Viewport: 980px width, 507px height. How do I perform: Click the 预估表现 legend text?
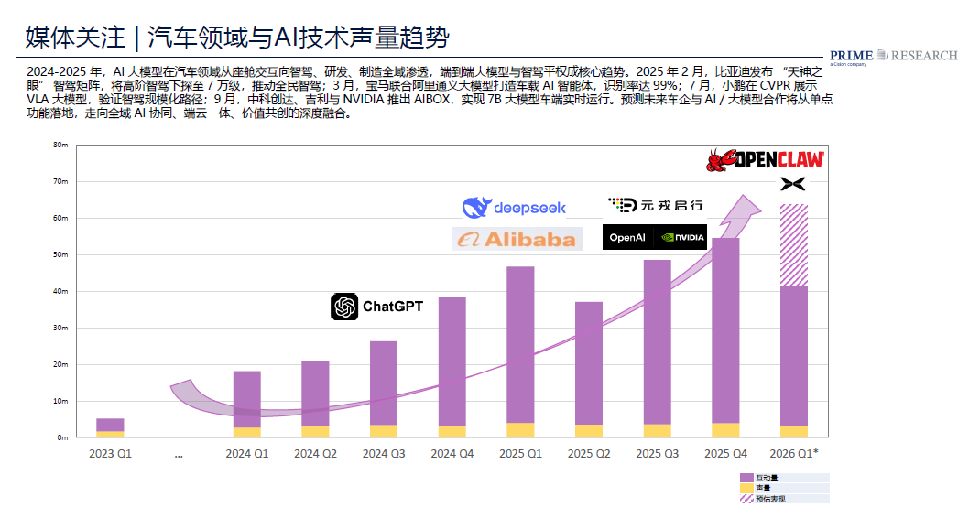coord(770,499)
